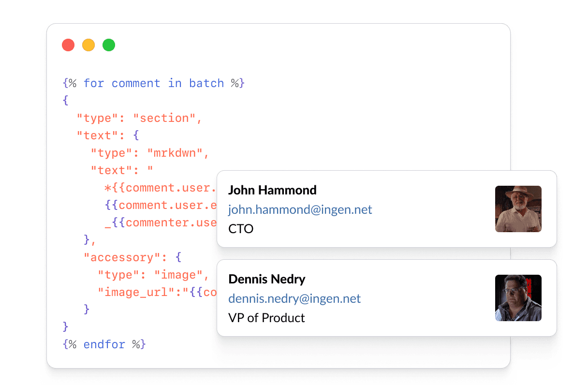This screenshot has height=385, width=588.
Task: Select the Dennis Nedry contact card
Action: coord(387,298)
